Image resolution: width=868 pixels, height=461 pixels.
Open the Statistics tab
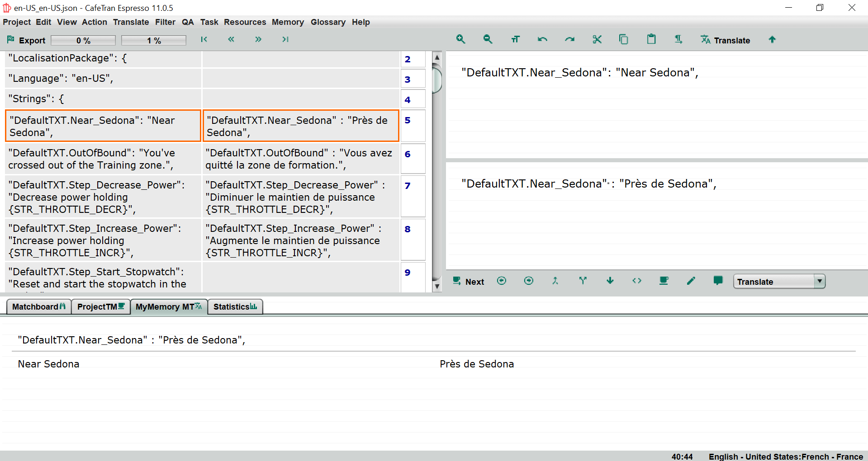pyautogui.click(x=235, y=306)
